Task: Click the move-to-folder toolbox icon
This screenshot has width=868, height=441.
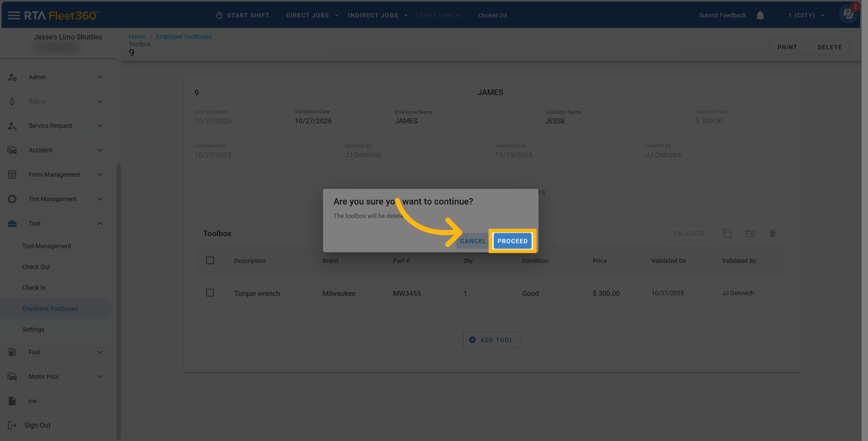Action: [x=750, y=234]
